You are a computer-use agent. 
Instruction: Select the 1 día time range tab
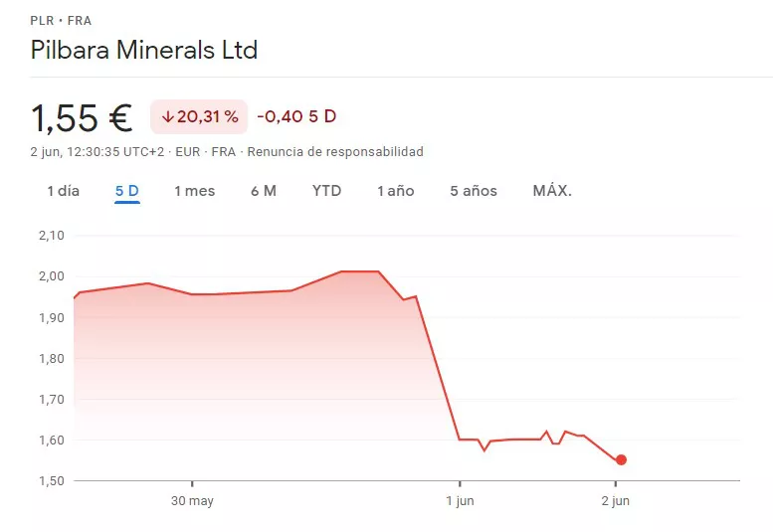tap(63, 191)
